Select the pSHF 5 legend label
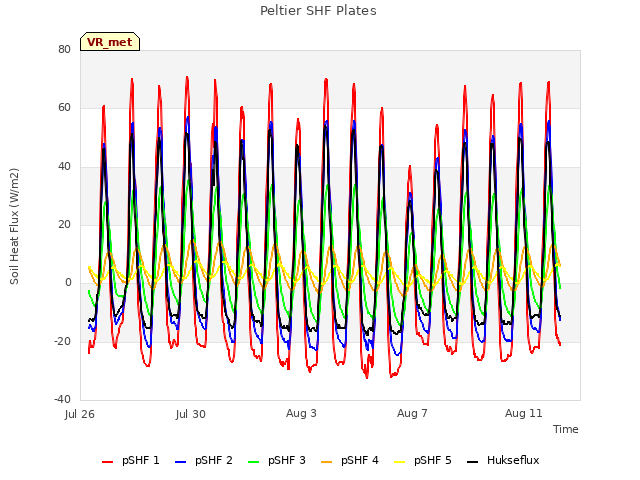 coord(433,460)
